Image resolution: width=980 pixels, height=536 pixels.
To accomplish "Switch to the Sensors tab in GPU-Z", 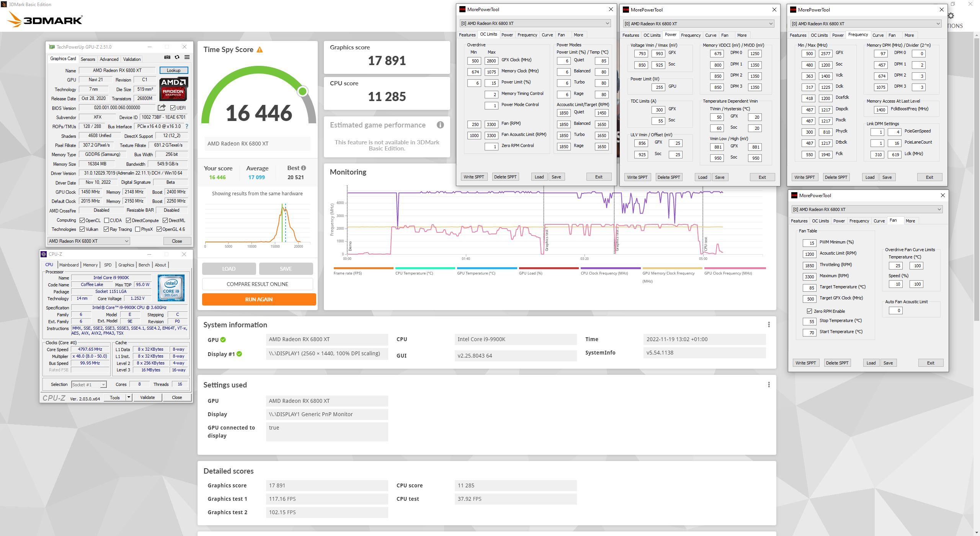I will tap(88, 59).
